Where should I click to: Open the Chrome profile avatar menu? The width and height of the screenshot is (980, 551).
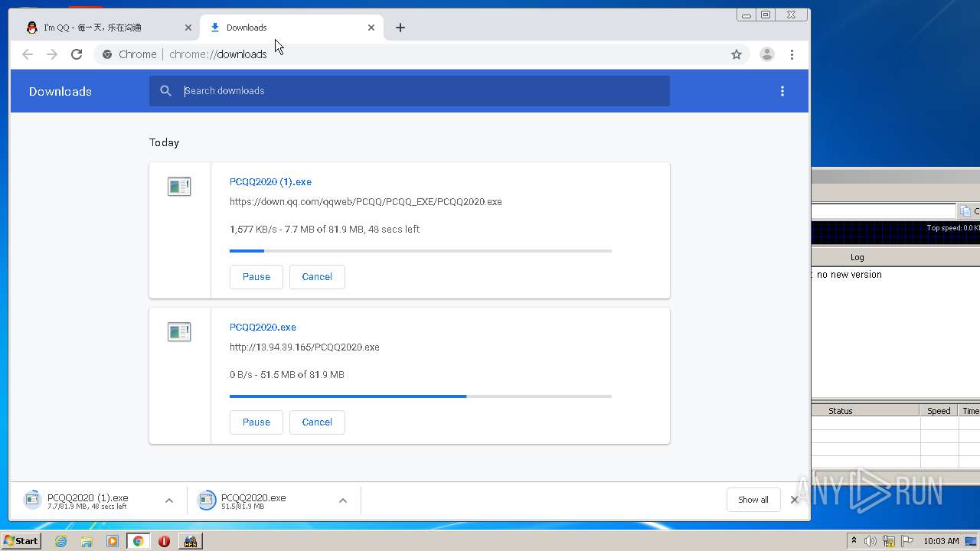(766, 54)
